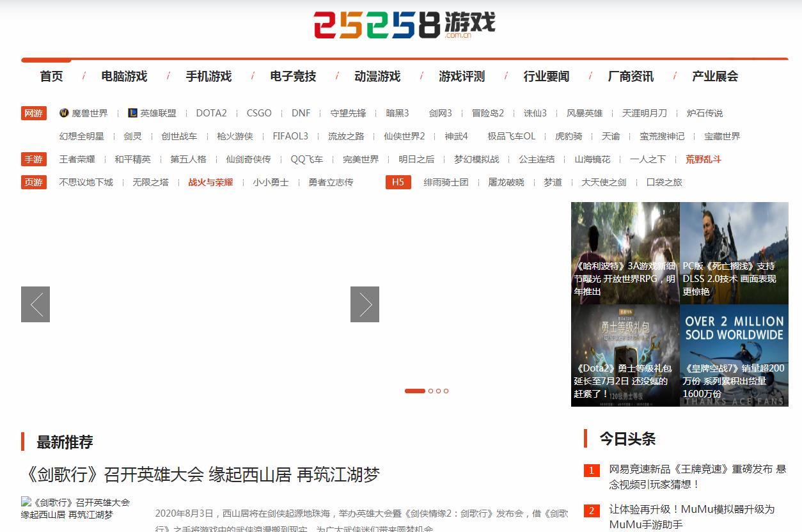
Task: Open the 创世战车 link
Action: [x=179, y=136]
